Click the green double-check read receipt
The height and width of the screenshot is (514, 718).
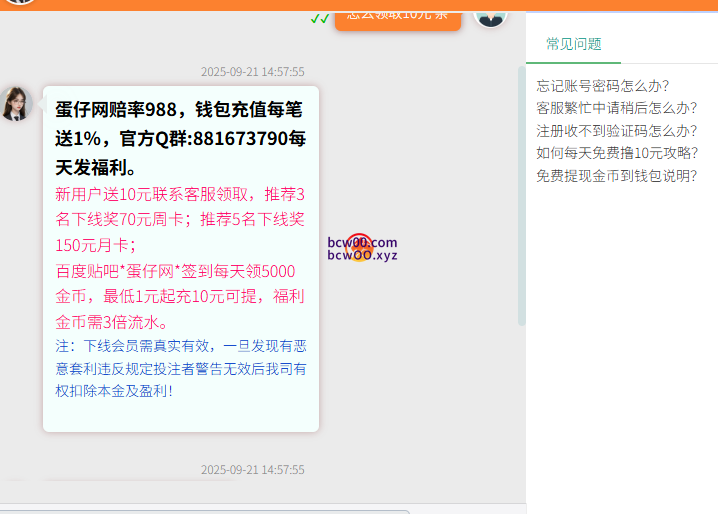coord(320,19)
